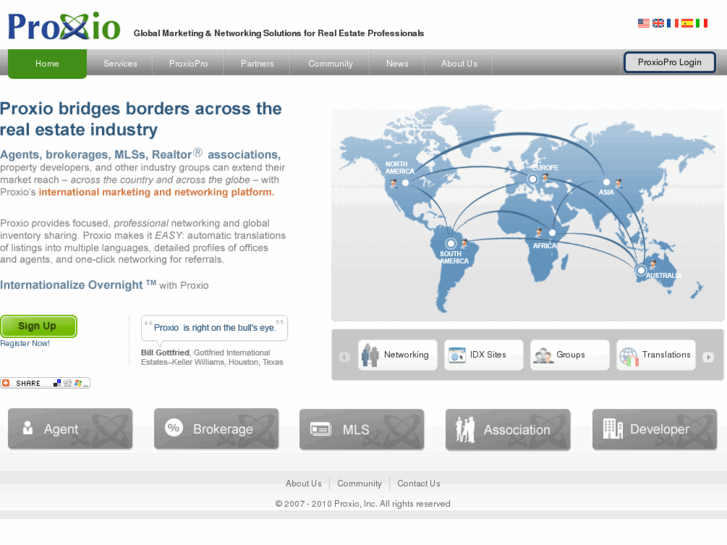Click the Networking people icon
The height and width of the screenshot is (545, 727).
[x=370, y=355]
